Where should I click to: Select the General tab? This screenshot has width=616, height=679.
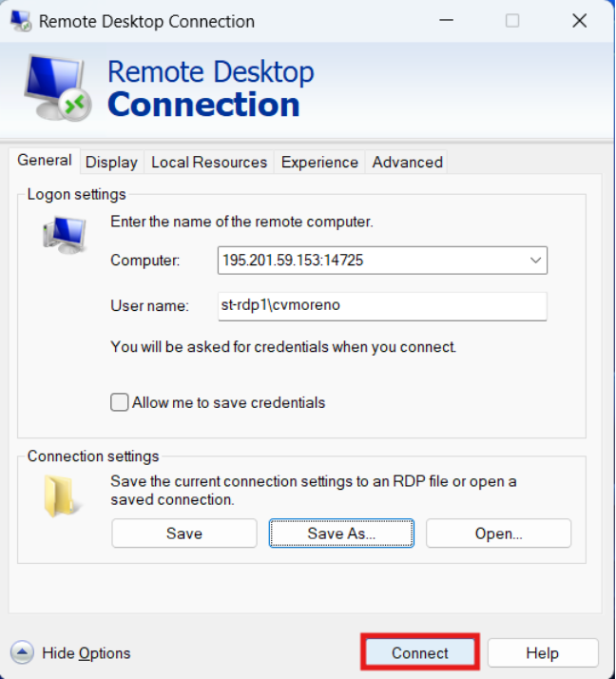tap(45, 161)
